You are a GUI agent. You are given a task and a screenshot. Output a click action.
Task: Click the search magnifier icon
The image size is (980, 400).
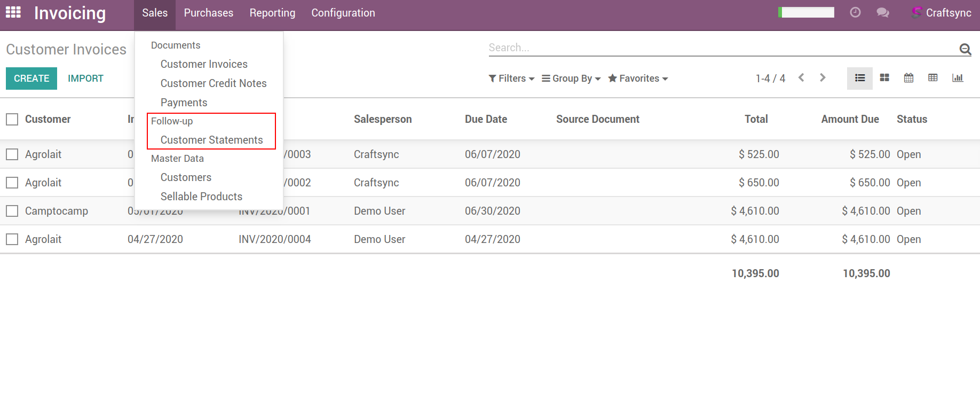click(x=965, y=49)
